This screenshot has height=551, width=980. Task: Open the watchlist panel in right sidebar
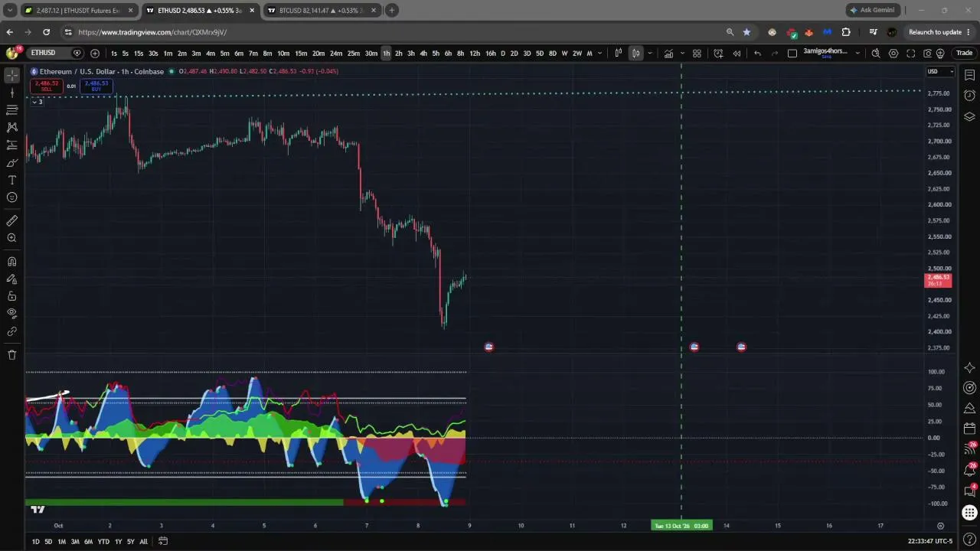click(969, 75)
